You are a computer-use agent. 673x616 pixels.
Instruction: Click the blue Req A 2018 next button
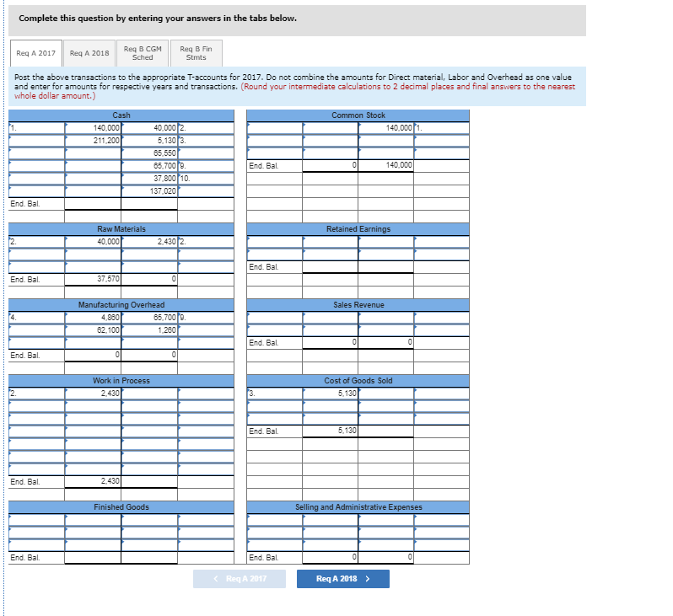[343, 579]
